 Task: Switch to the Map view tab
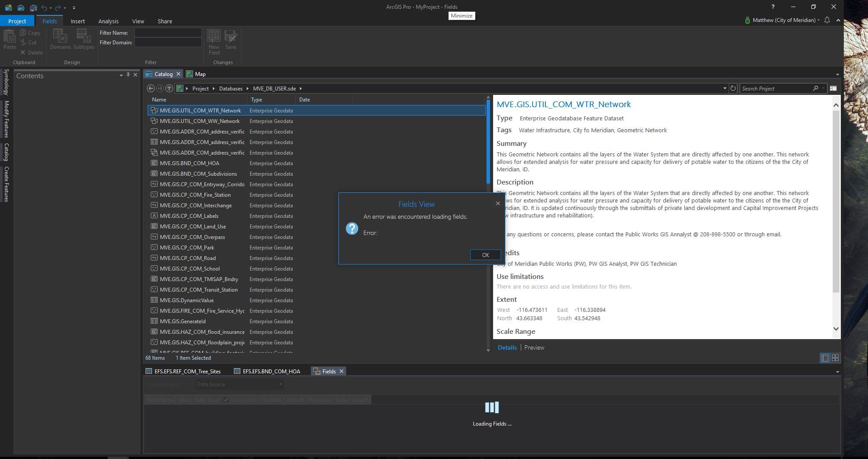coord(196,74)
